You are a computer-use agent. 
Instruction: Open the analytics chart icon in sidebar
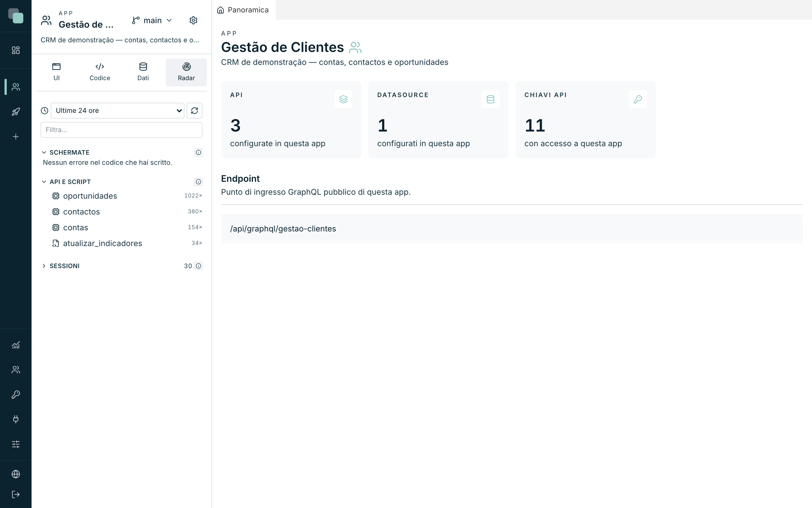tap(16, 345)
